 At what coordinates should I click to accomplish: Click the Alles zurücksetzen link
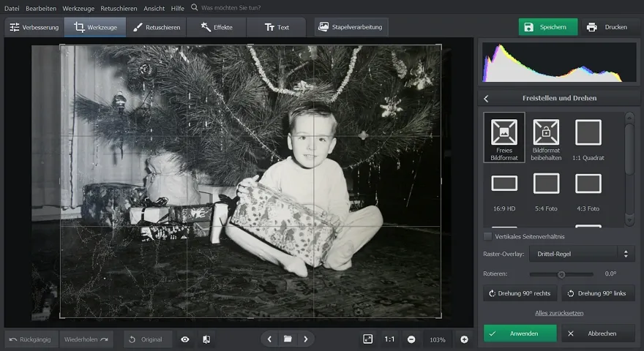(559, 313)
